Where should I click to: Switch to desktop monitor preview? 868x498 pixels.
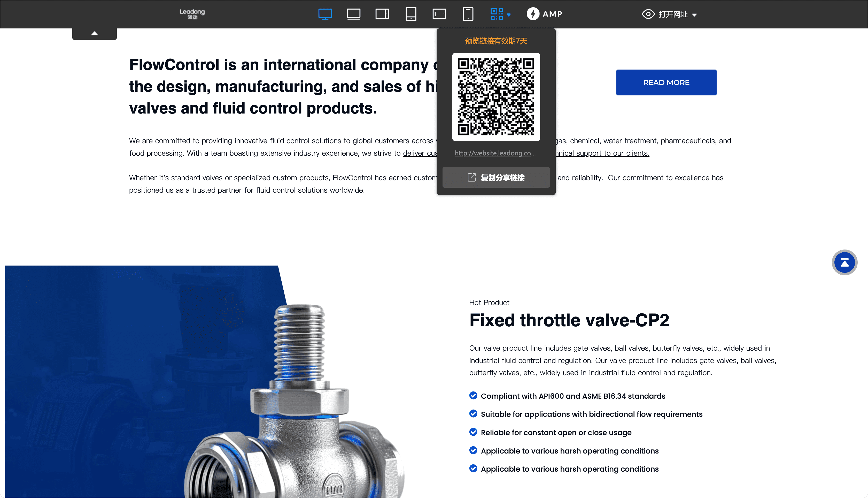click(325, 14)
